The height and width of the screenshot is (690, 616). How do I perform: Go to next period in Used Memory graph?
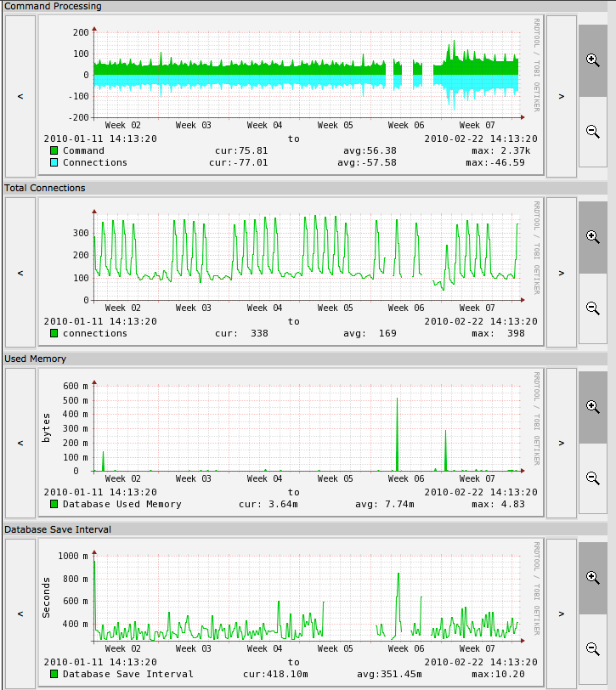point(562,443)
